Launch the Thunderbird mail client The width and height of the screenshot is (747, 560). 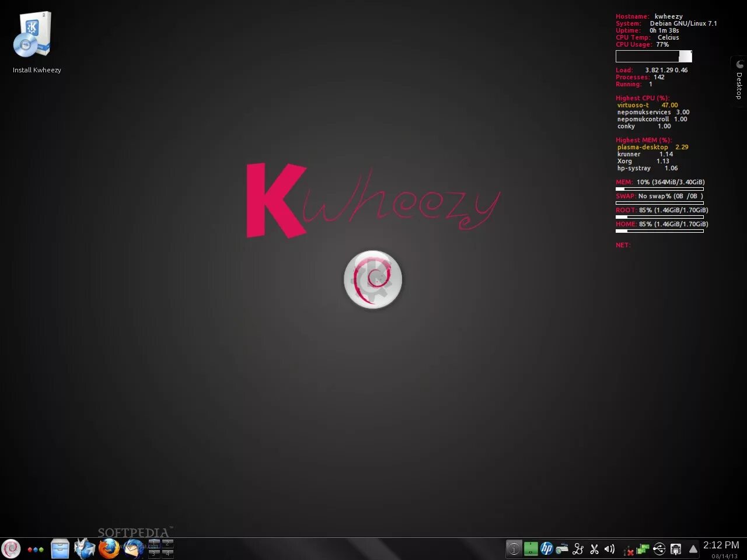pos(134,549)
